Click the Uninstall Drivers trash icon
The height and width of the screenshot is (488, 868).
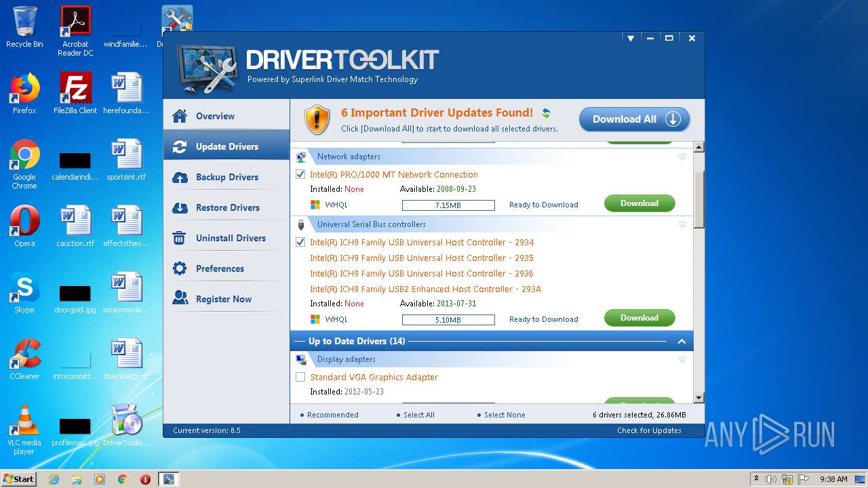(x=180, y=238)
